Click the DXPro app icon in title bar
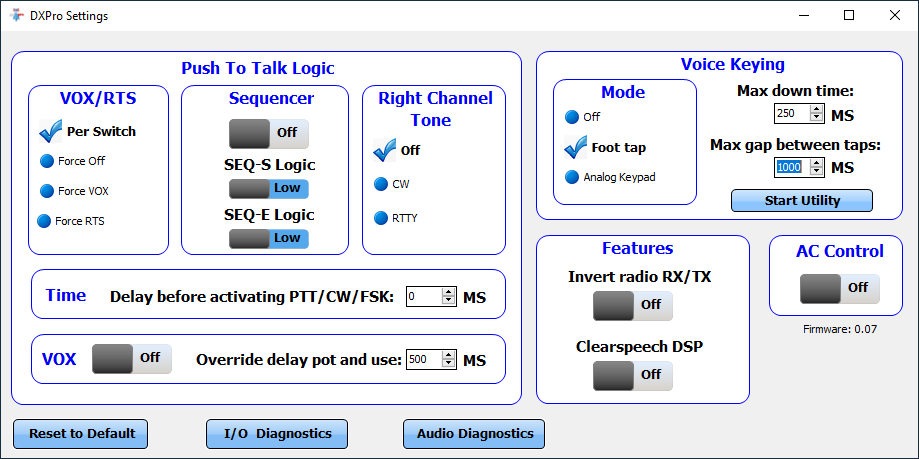The image size is (919, 459). [17, 16]
